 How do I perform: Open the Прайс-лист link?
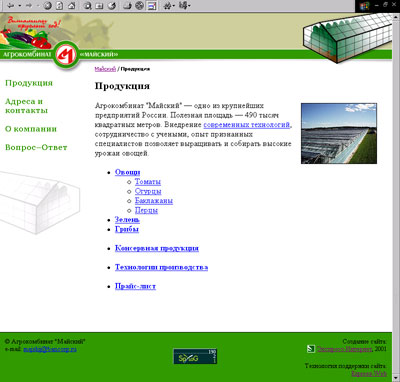[135, 286]
